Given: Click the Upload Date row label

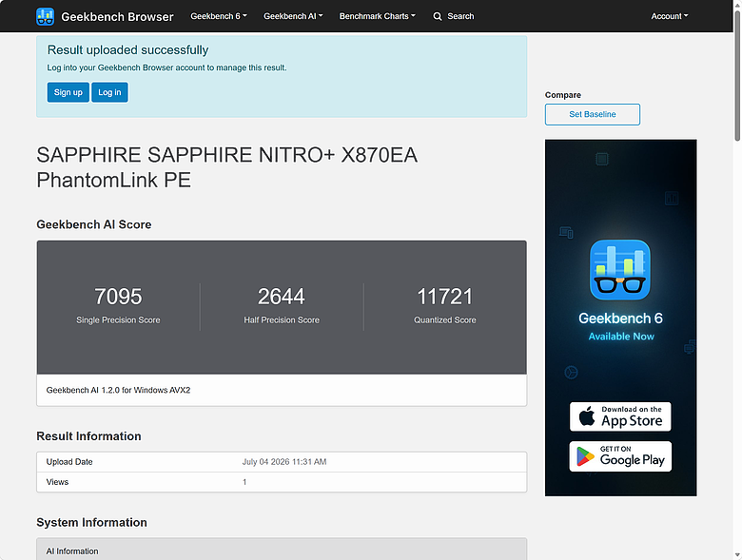Looking at the screenshot, I should pos(69,462).
